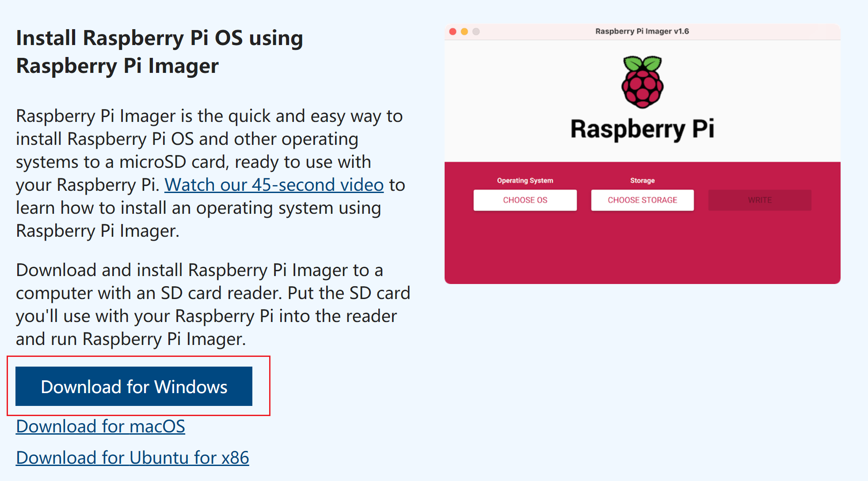Open the Download for macOS link

tap(101, 426)
